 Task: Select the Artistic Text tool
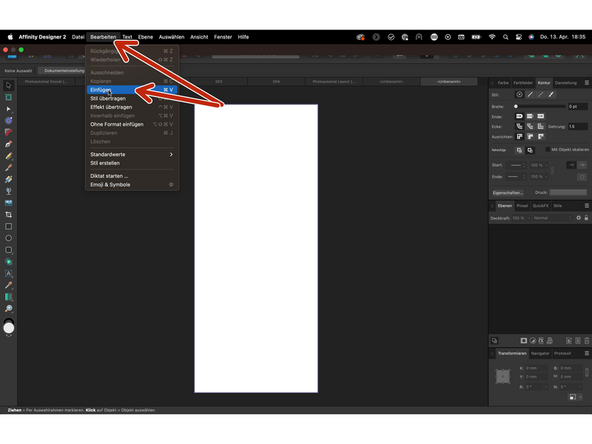[8, 273]
